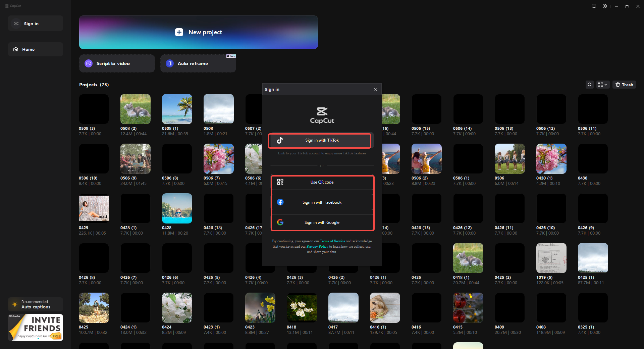Open the feedback message icon
Image resolution: width=644 pixels, height=349 pixels.
[594, 6]
